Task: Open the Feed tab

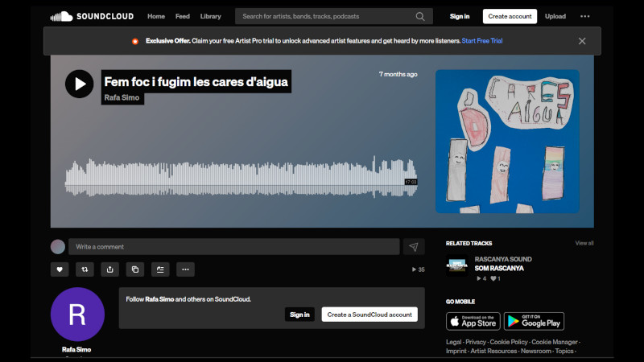Action: coord(183,16)
